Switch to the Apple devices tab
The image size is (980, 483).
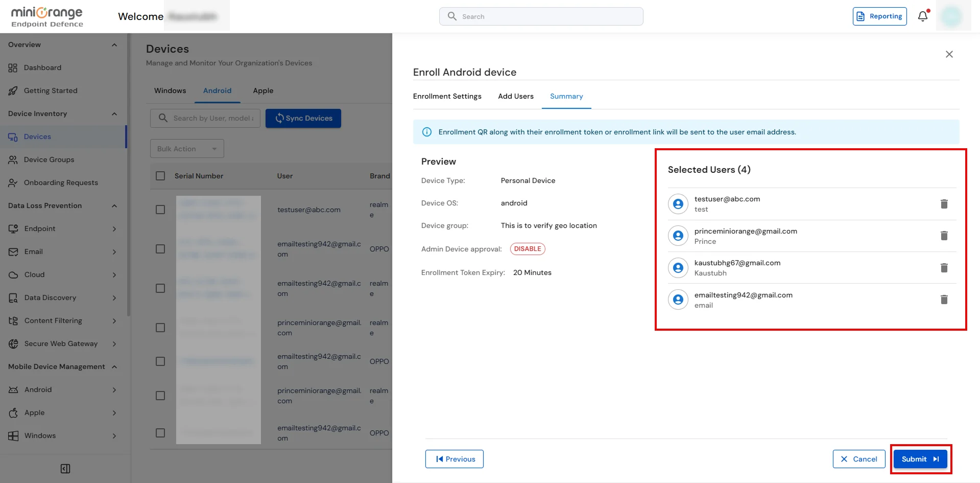pos(263,90)
